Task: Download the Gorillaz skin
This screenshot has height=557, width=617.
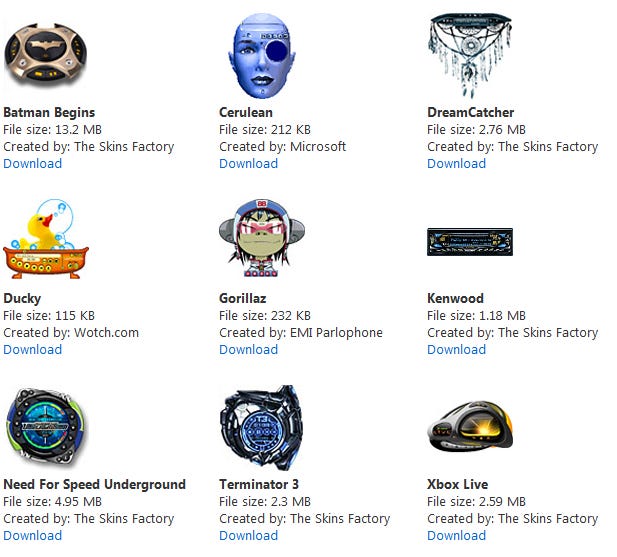Action: [x=248, y=349]
